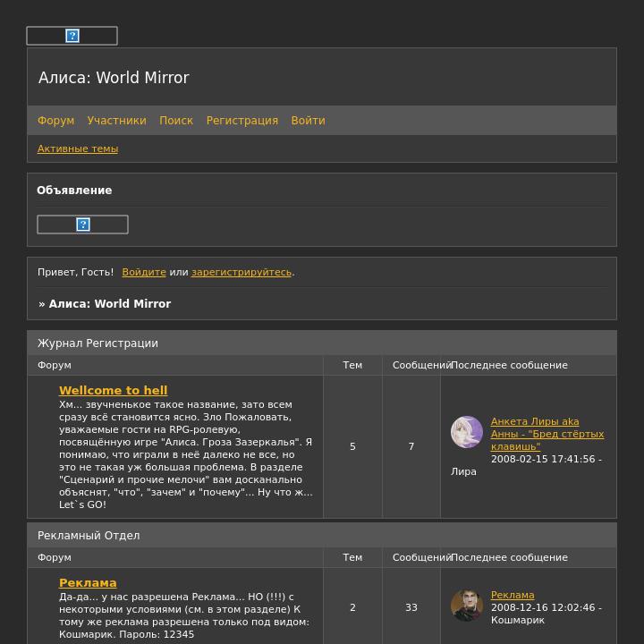Click the Тем column header in Журнал Регистрации
Screen dimensions: 644x644
coord(352,365)
